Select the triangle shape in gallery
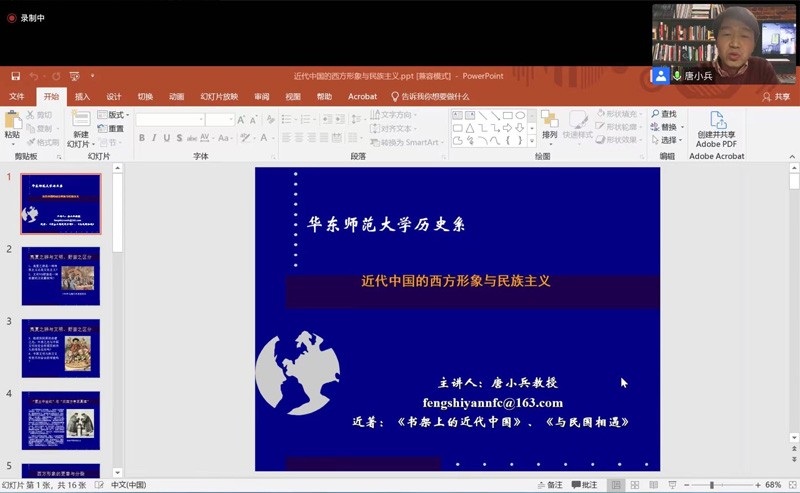Viewport: 800px width, 493px height. (x=470, y=128)
